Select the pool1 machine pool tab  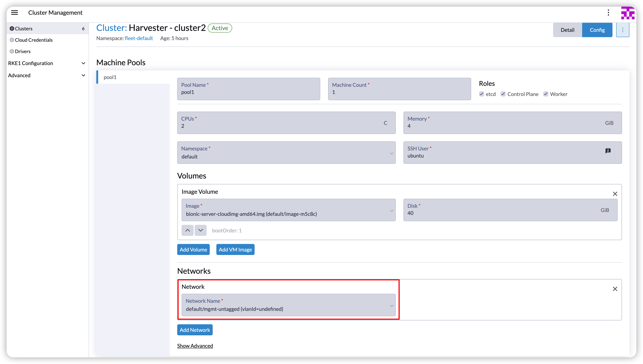[x=133, y=77]
